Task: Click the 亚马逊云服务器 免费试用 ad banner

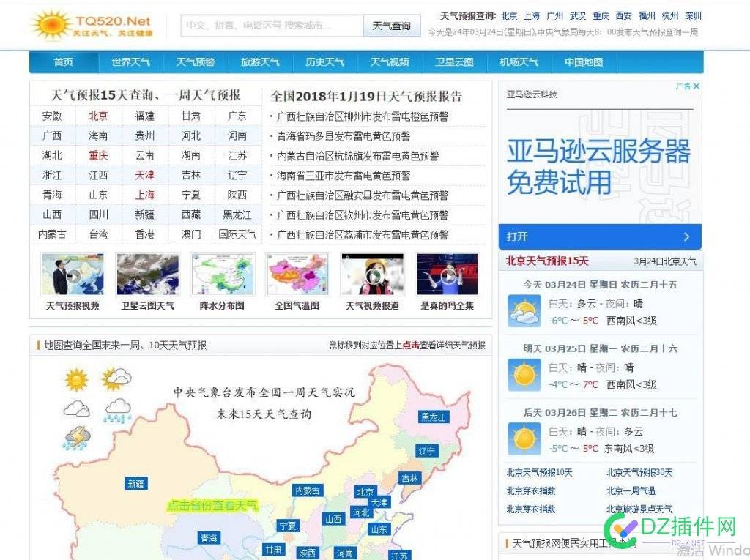Action: click(599, 166)
